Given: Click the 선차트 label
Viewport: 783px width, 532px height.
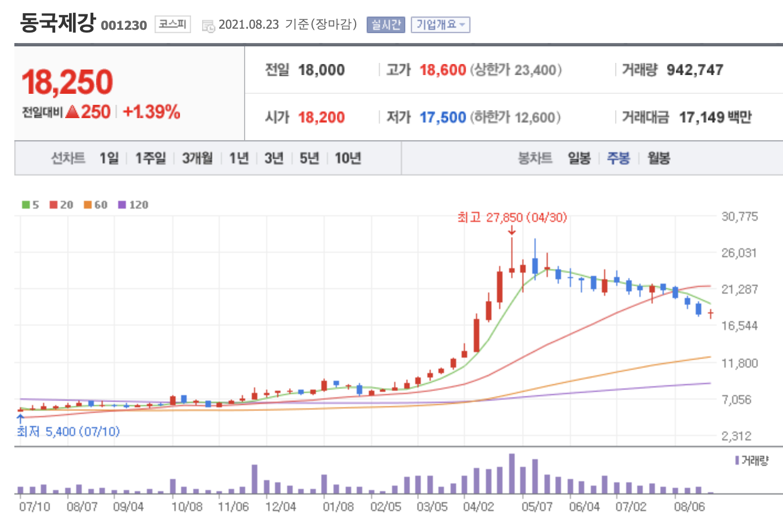Looking at the screenshot, I should 68,158.
